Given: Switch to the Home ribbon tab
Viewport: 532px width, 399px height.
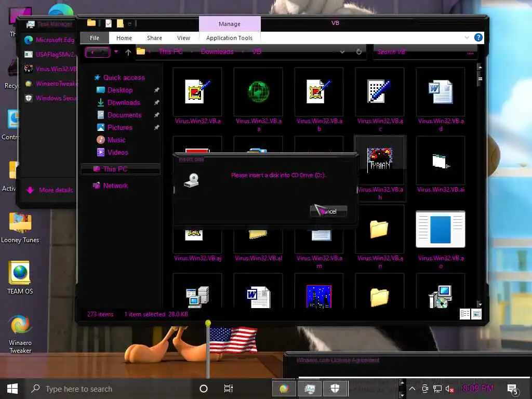Looking at the screenshot, I should pyautogui.click(x=124, y=38).
